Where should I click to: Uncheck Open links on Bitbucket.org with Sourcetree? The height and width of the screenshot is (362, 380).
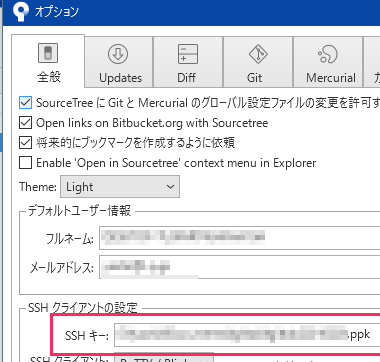point(25,123)
